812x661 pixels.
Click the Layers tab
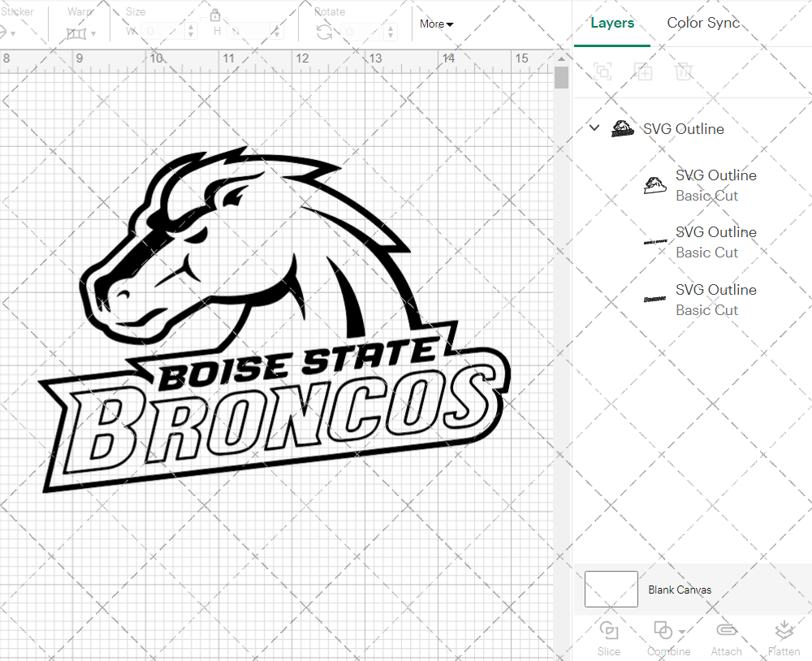tap(612, 23)
